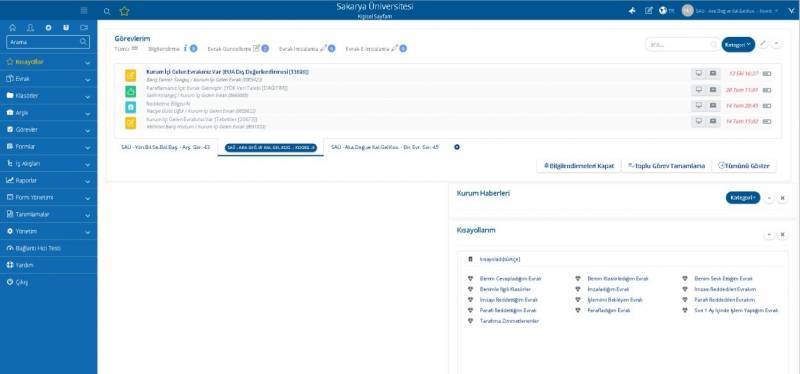
Task: Open the Yönetim sidebar menu
Action: point(48,231)
